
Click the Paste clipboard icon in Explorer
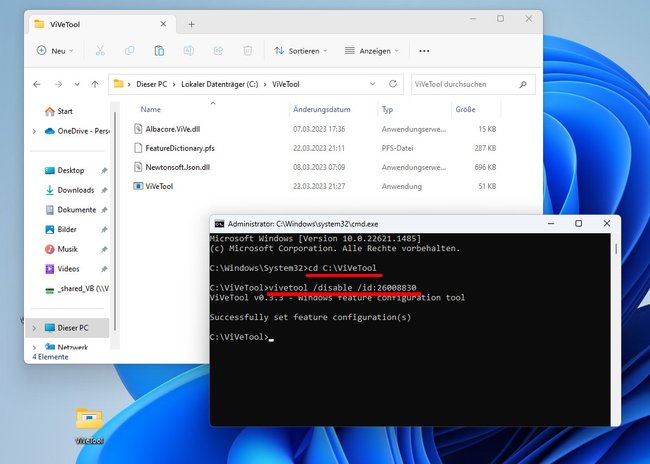tap(159, 51)
